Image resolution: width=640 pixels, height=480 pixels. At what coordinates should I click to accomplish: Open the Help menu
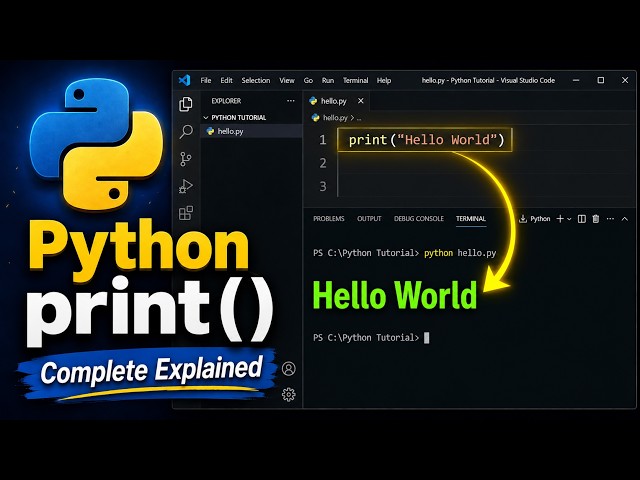[x=384, y=80]
